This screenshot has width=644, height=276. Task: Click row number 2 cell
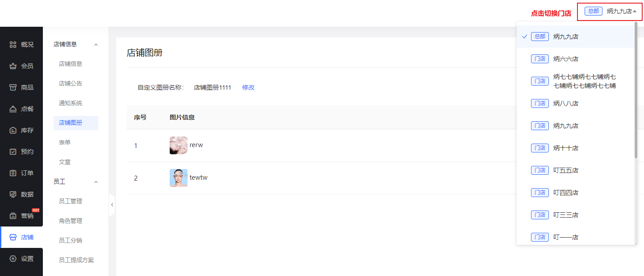click(136, 178)
